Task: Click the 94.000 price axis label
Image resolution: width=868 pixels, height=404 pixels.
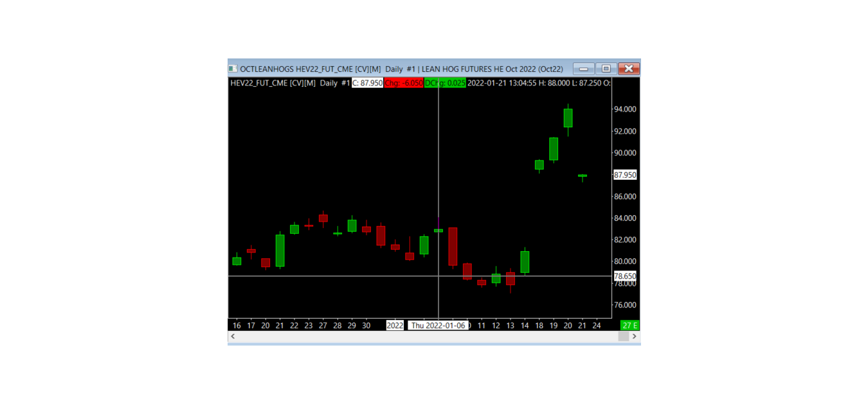Action: 625,109
